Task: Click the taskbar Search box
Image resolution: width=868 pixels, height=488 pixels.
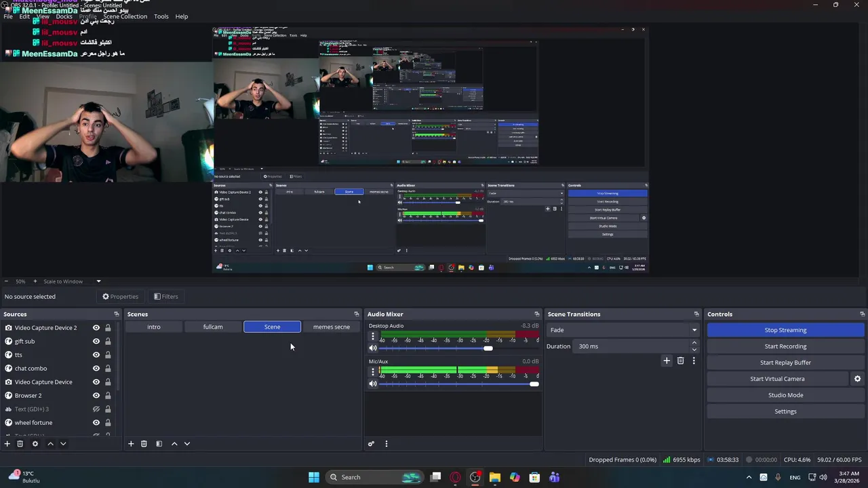Action: pyautogui.click(x=375, y=477)
